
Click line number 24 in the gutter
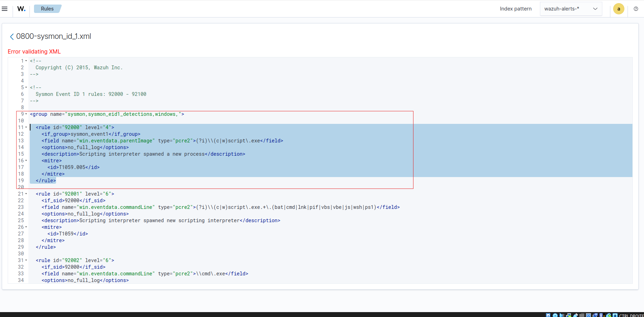(x=21, y=214)
